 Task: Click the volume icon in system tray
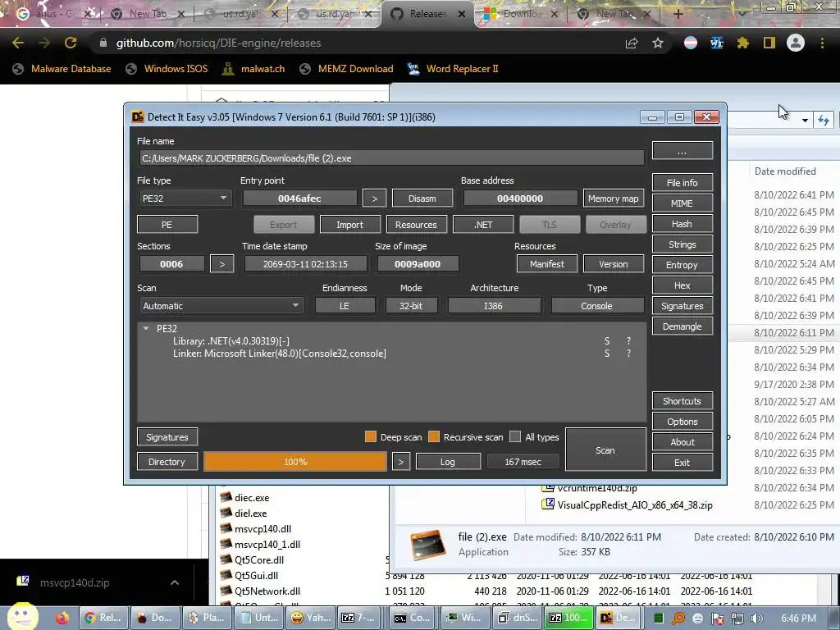tap(757, 619)
